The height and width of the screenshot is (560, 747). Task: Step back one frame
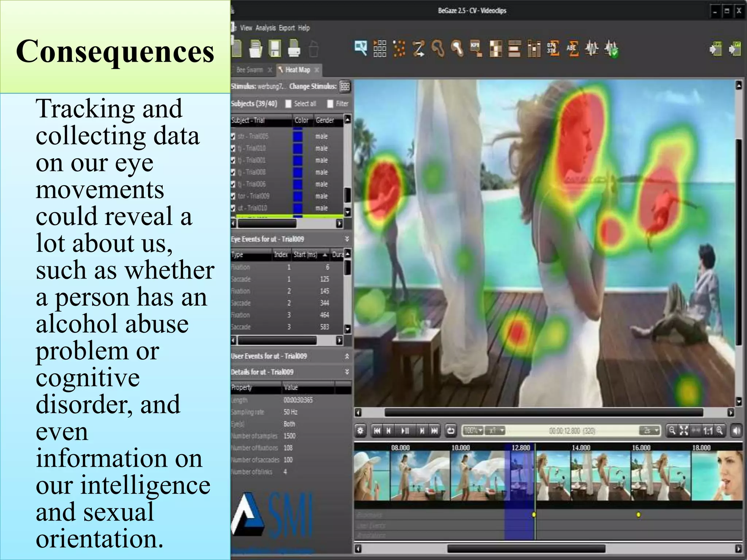[389, 431]
